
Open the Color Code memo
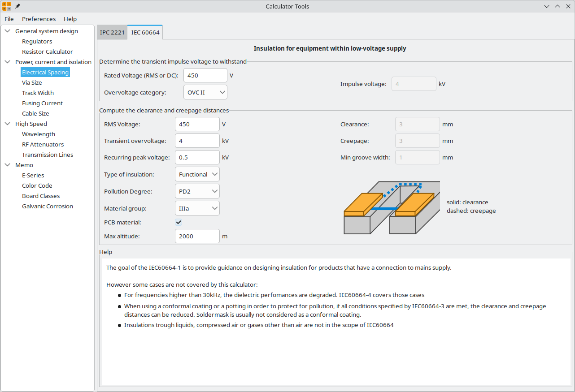click(x=37, y=185)
